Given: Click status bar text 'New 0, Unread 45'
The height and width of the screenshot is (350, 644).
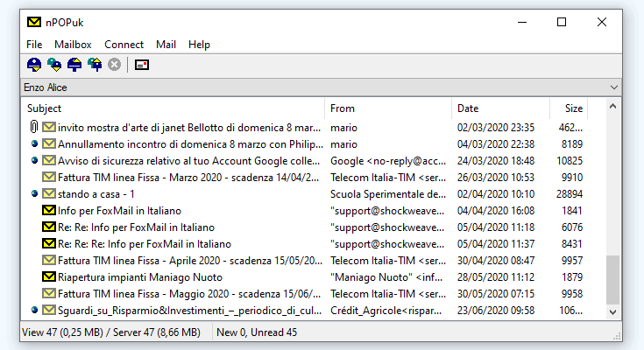Looking at the screenshot, I should 257,332.
